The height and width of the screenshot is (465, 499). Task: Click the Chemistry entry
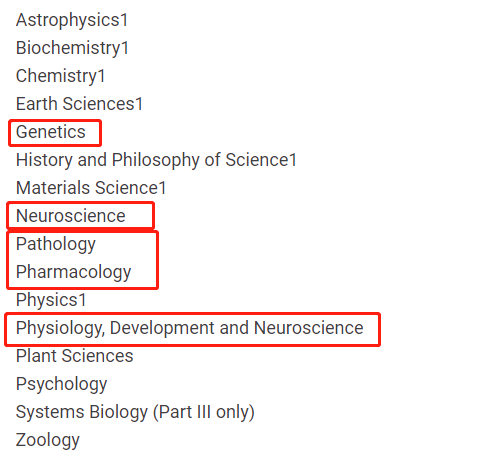57,76
